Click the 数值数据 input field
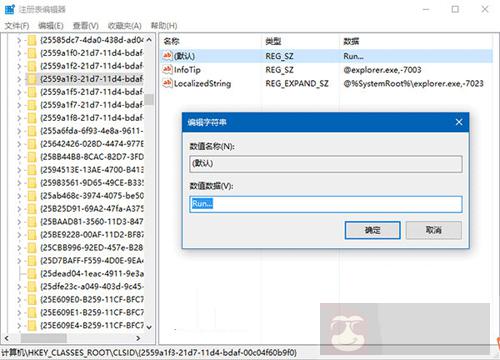The image size is (500, 360). pyautogui.click(x=326, y=204)
